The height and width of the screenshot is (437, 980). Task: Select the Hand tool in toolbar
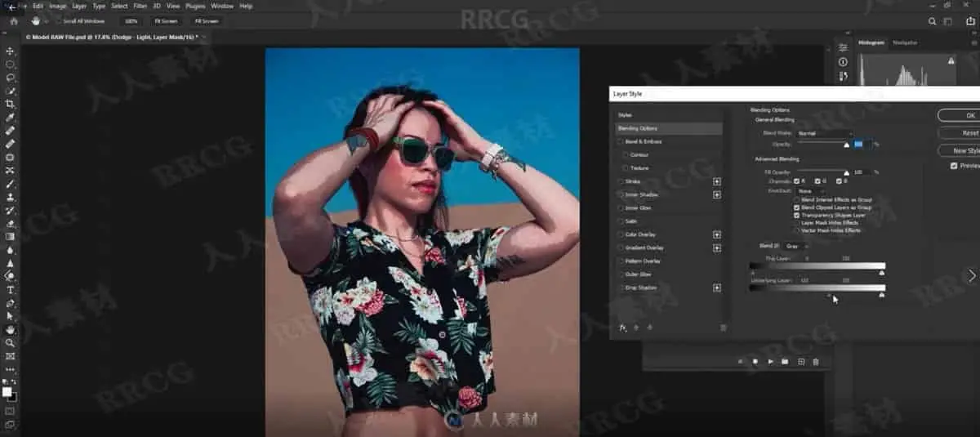[11, 329]
